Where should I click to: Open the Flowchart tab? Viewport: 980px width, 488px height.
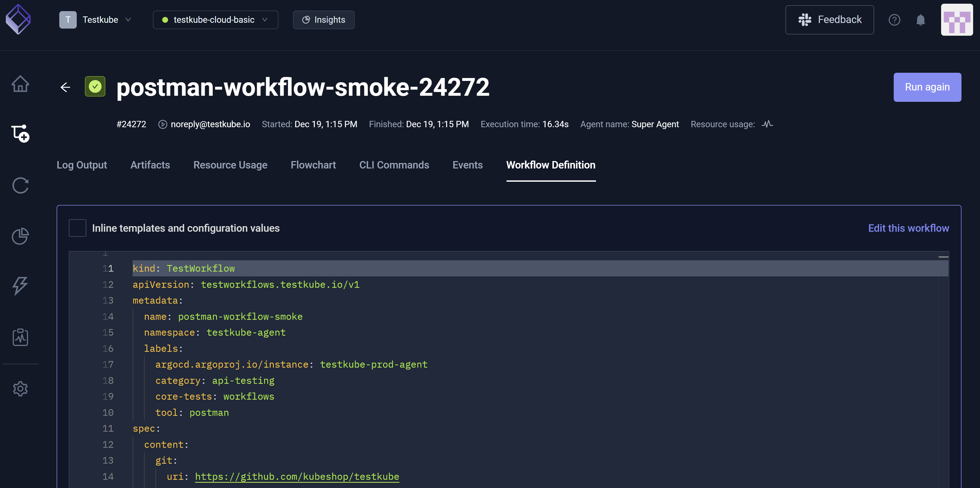pyautogui.click(x=313, y=165)
